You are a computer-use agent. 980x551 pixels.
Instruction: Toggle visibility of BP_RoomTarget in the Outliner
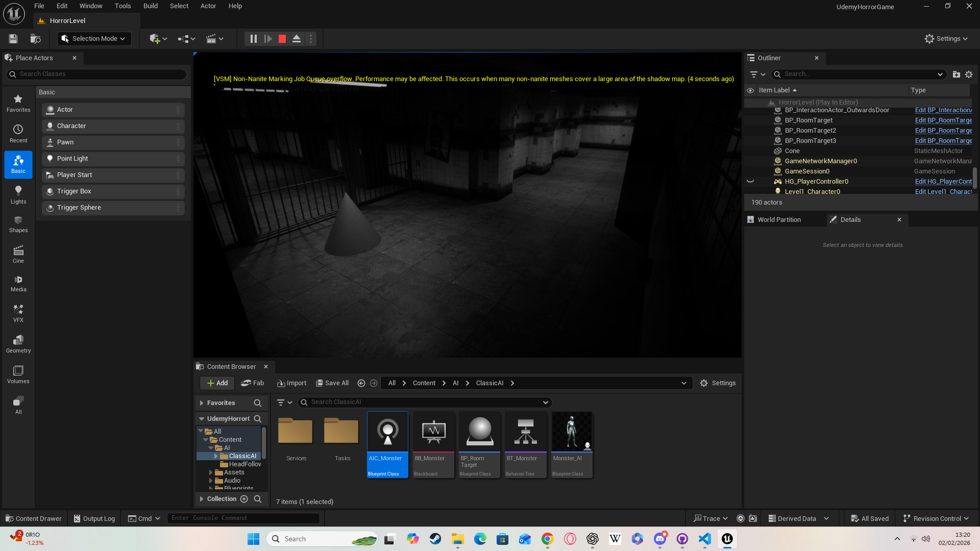pos(750,120)
